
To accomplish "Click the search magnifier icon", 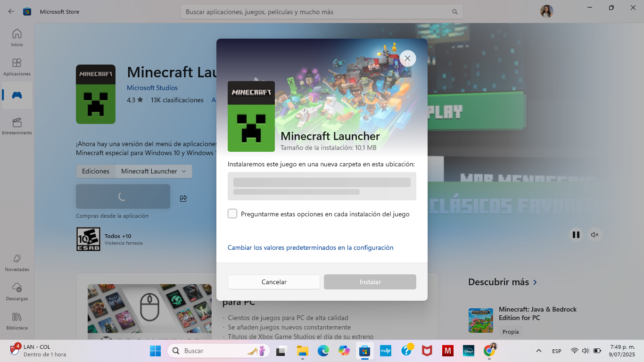I will pos(455,12).
